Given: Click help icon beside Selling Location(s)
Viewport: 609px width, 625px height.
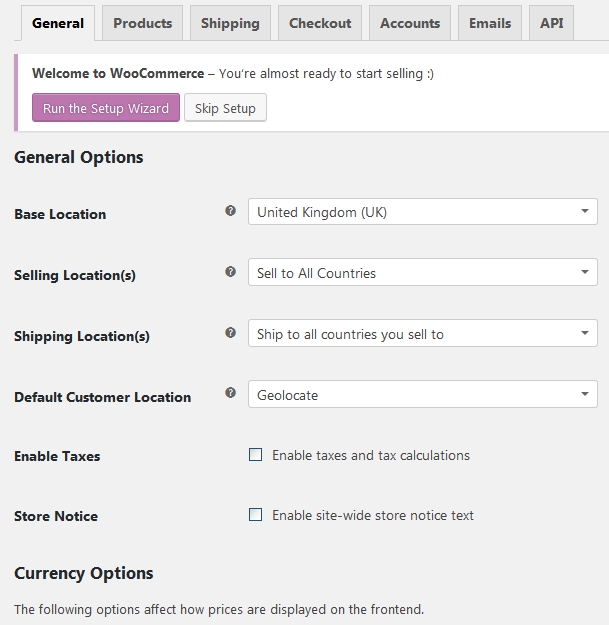Looking at the screenshot, I should 231,272.
